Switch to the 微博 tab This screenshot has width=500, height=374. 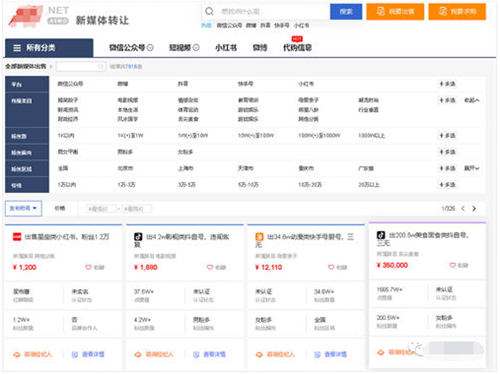pyautogui.click(x=260, y=48)
